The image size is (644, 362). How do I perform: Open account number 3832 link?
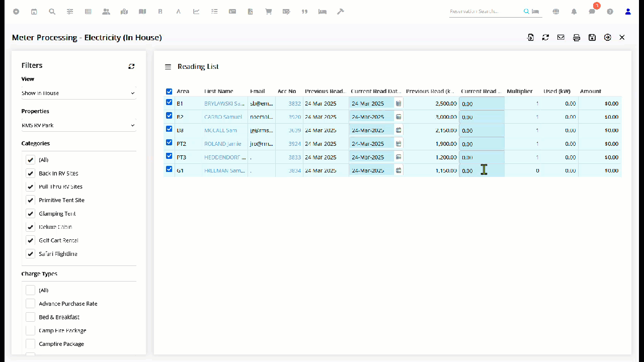pyautogui.click(x=295, y=104)
